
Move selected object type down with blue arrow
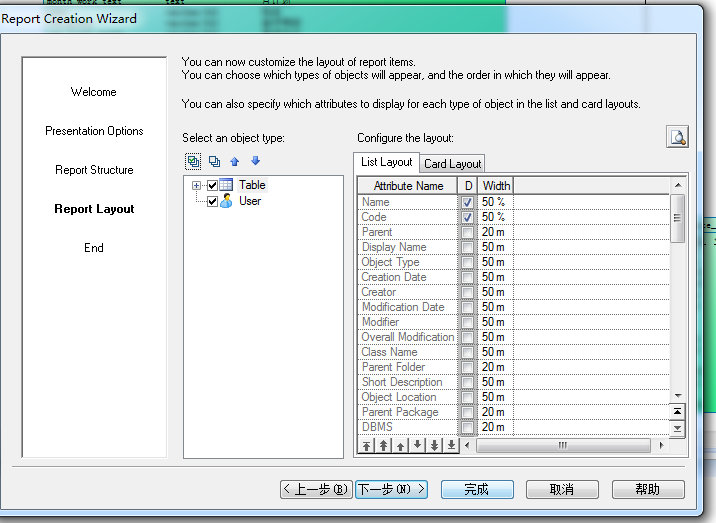coord(255,161)
